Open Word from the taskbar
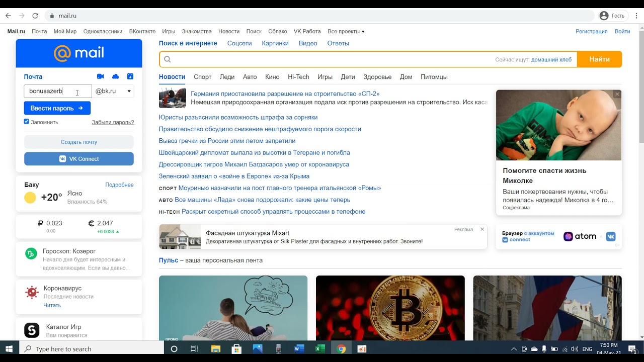This screenshot has height=362, width=644. [x=299, y=349]
